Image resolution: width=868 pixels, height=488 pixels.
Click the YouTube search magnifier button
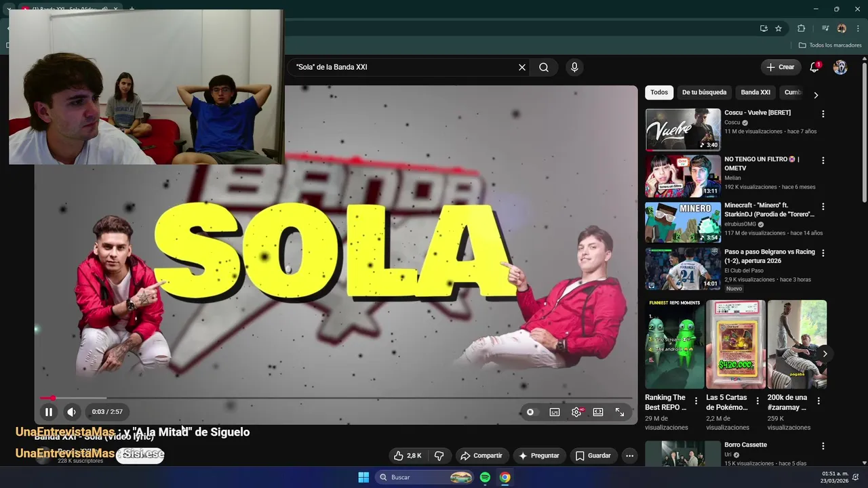click(544, 67)
